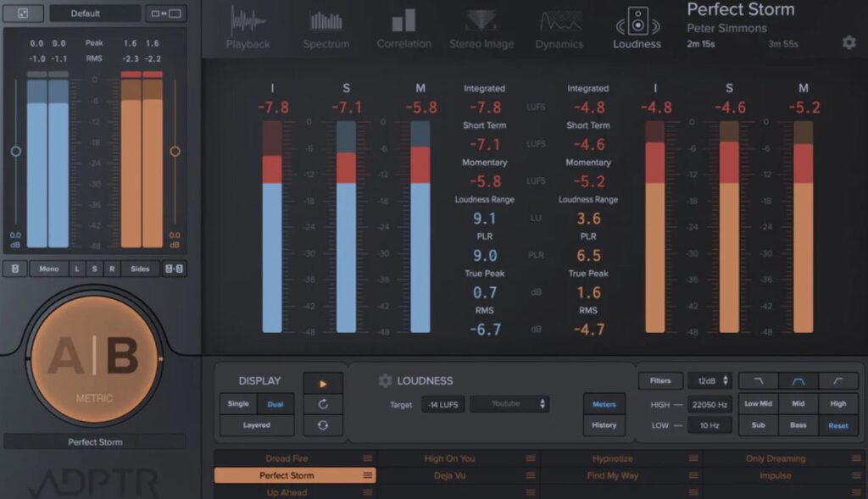The width and height of the screenshot is (868, 499).
Task: Click the window resize icon beside Default
Action: click(x=165, y=14)
